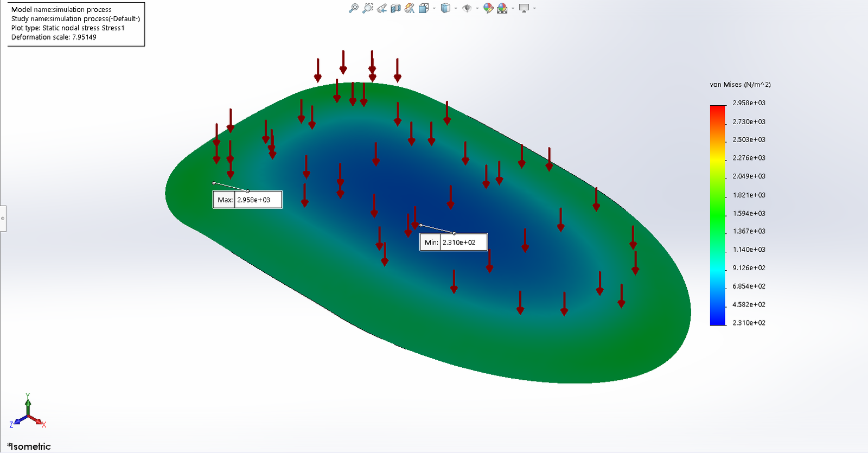Toggle the Hide/Show Items eye icon

[x=467, y=8]
